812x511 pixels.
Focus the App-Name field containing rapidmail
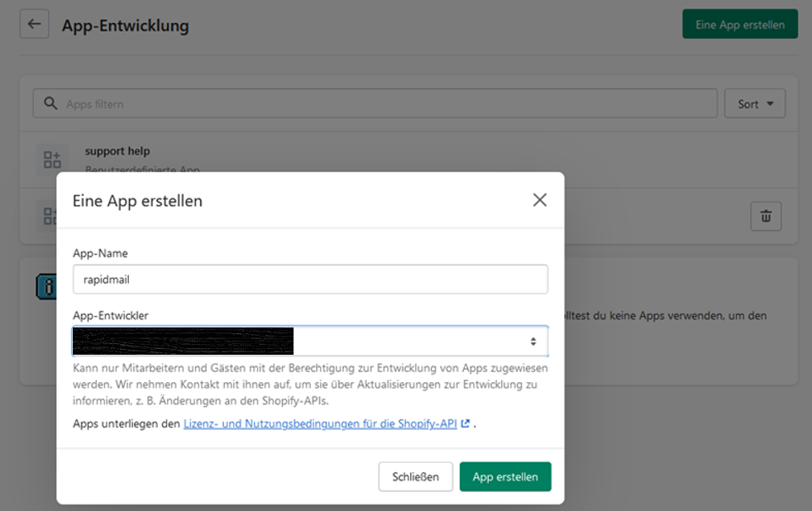point(310,279)
